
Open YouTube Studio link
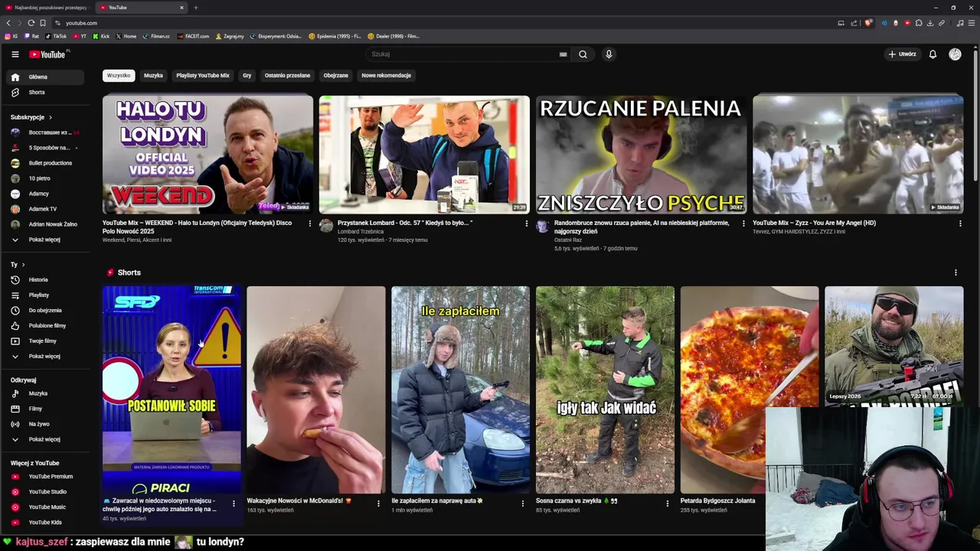[x=45, y=491]
